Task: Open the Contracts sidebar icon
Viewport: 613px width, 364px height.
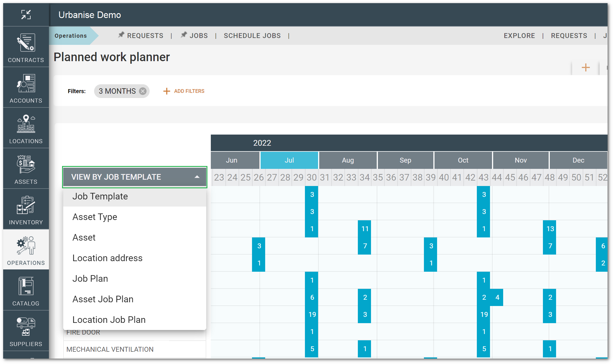Action: (26, 47)
